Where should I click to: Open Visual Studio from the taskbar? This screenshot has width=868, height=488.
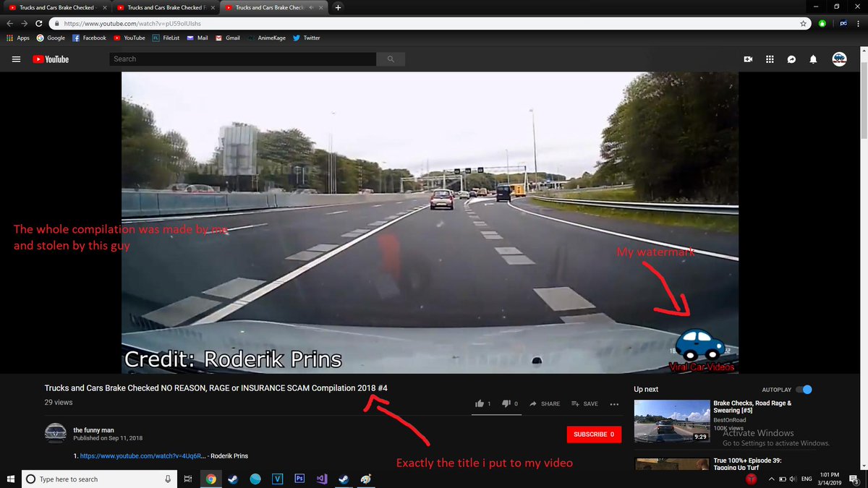[x=322, y=479]
